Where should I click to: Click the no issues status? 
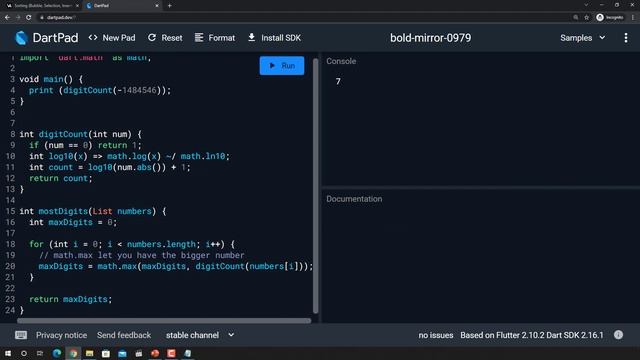point(436,335)
